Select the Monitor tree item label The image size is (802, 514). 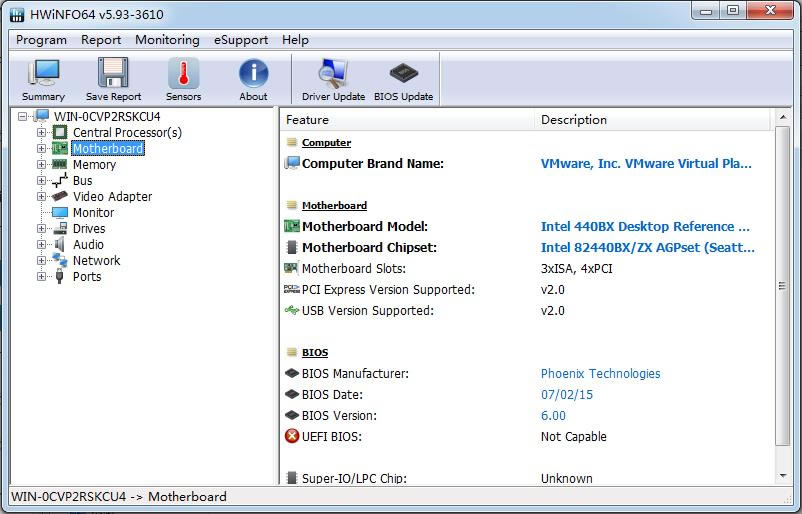[94, 212]
